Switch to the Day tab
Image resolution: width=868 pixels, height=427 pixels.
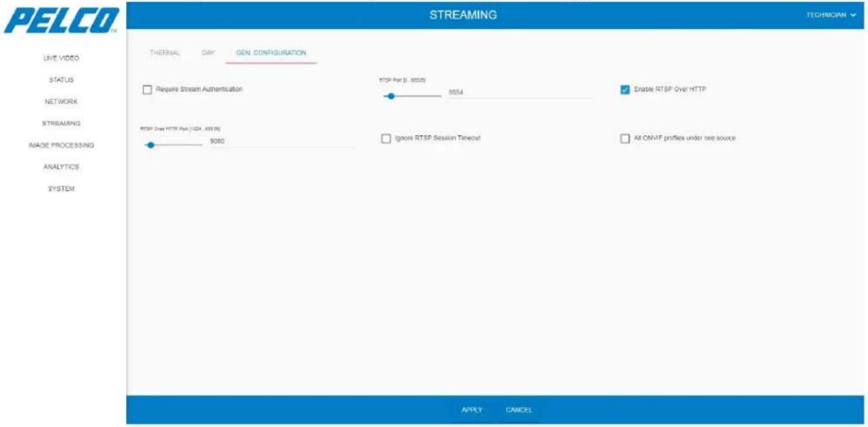(209, 53)
